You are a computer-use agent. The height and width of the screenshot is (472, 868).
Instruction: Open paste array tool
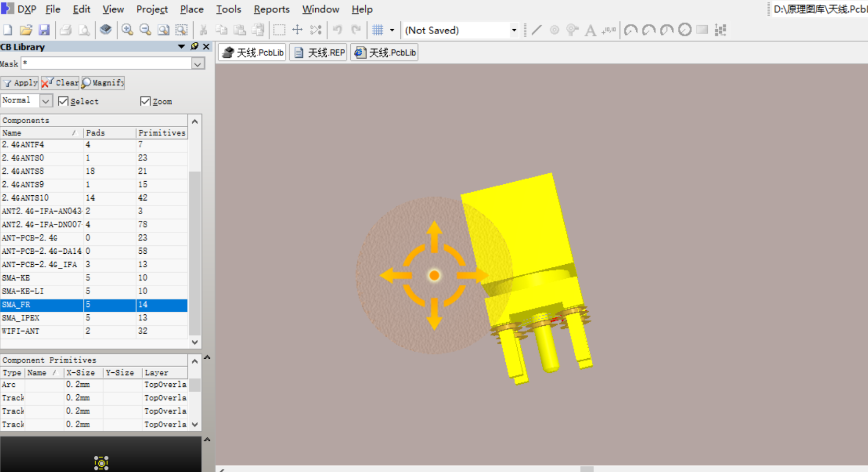(x=721, y=30)
